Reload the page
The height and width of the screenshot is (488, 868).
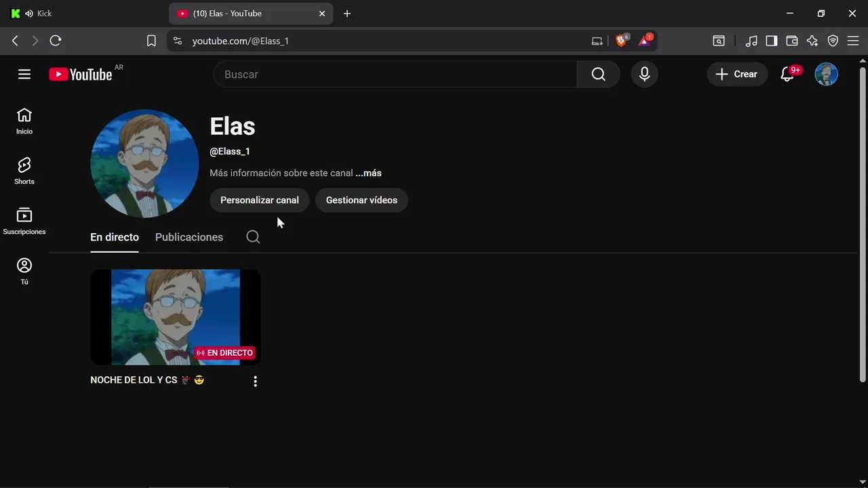(x=56, y=41)
